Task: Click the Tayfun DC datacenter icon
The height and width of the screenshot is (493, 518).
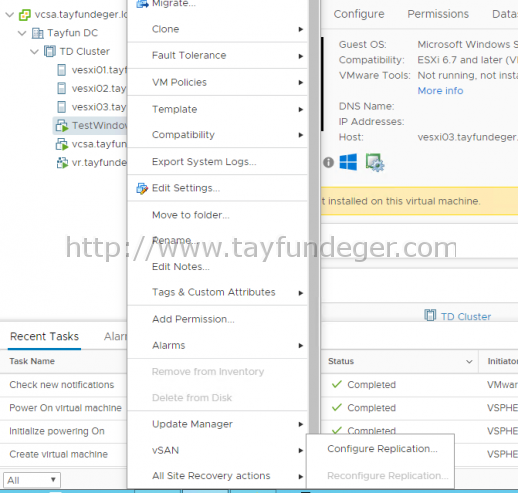Action: [x=38, y=33]
